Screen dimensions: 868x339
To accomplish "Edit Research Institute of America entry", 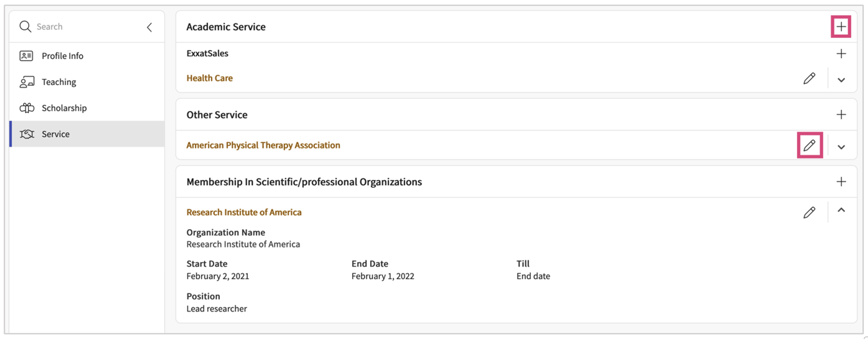I will pos(809,212).
